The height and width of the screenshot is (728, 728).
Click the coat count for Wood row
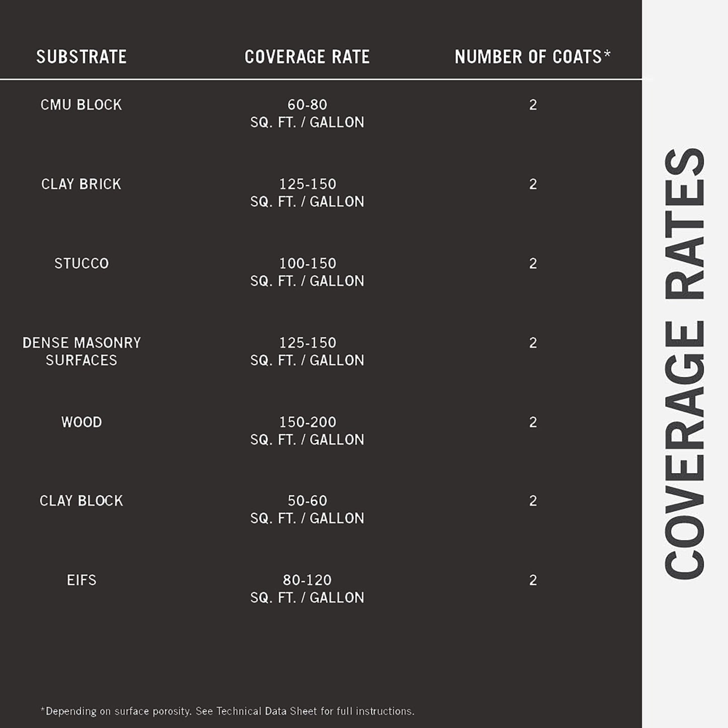533,422
